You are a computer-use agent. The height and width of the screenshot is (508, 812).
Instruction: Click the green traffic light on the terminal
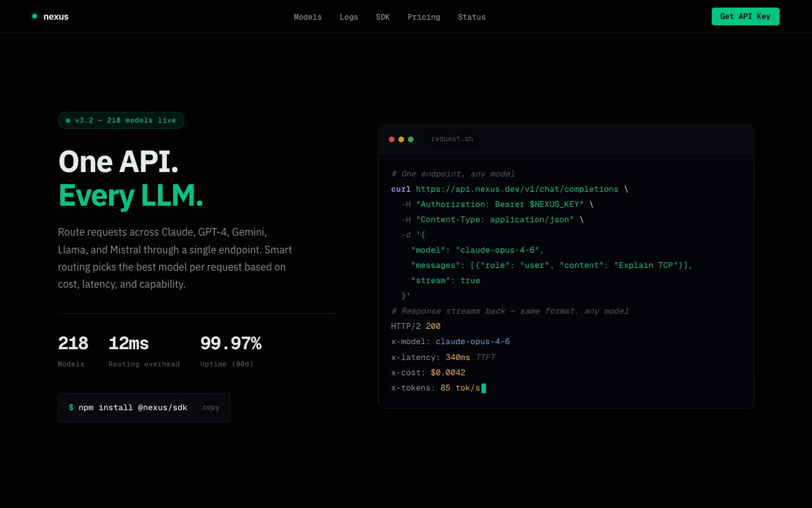410,139
